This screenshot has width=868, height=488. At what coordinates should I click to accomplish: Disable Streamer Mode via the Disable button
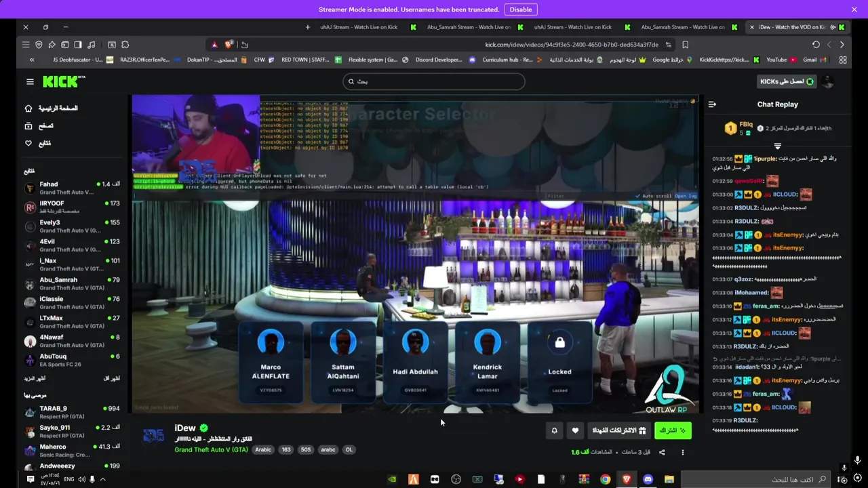coord(521,9)
